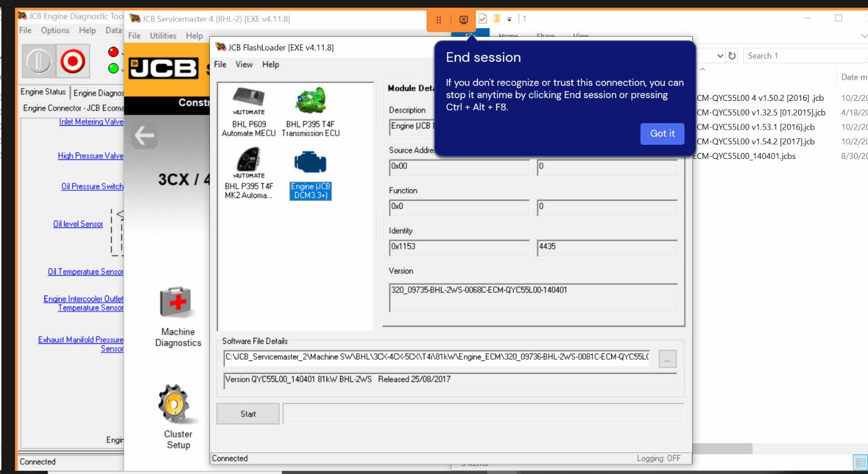Open Machine Diagnostics in Servicemaster
868x474 pixels.
point(178,317)
